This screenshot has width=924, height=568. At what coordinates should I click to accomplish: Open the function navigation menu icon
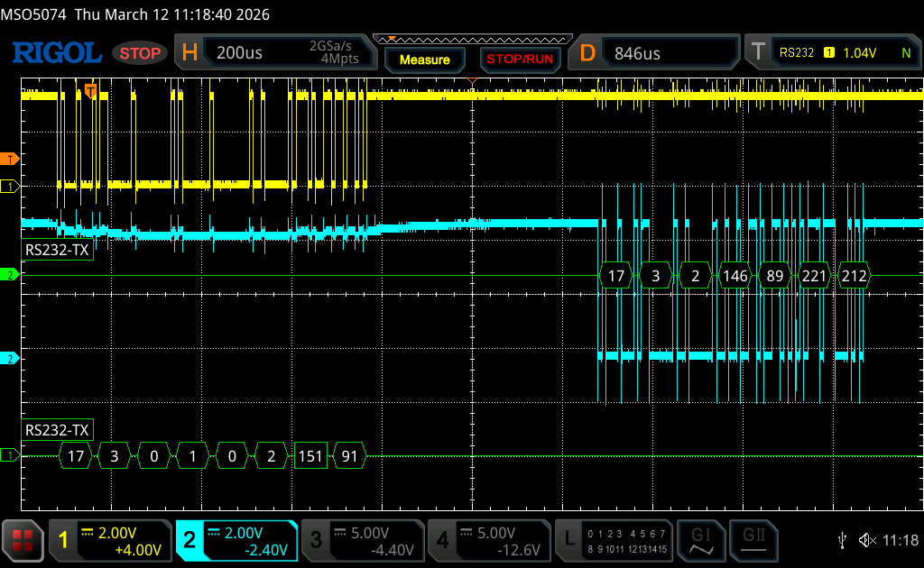(23, 540)
